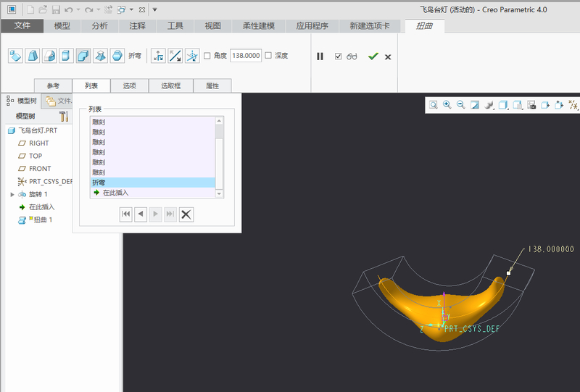This screenshot has width=580, height=392.
Task: Click the Undo arrow in quick toolbar
Action: 68,9
